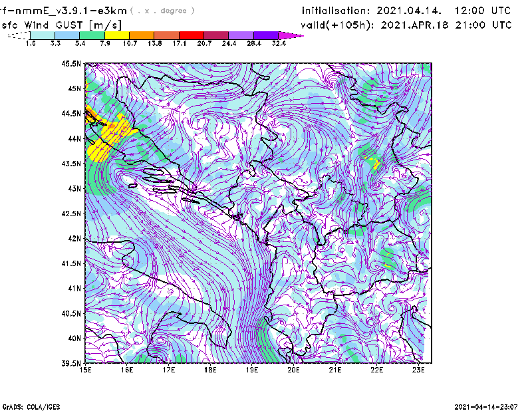
Task: Click the '44.5N' latitude label
Action: (71, 113)
